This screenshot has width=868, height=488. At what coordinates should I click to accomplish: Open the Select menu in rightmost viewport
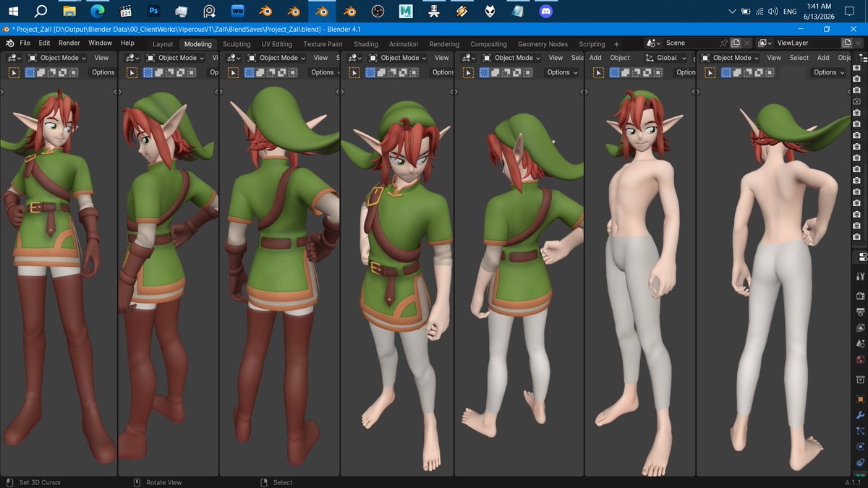799,58
